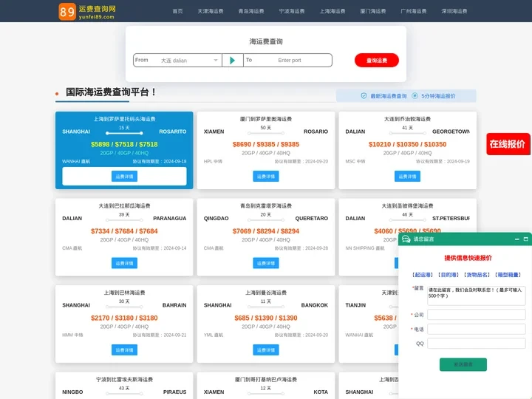
Task: Open 宁波海运费 in the top navigation
Action: 292,11
